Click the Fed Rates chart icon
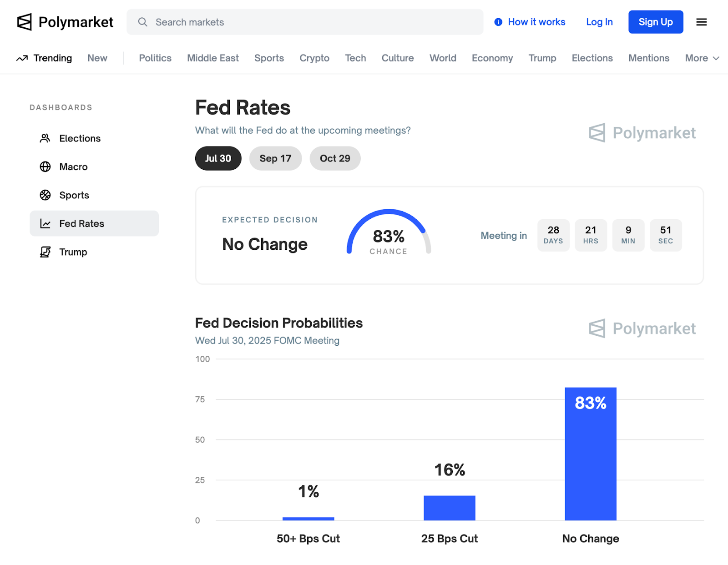728x565 pixels. tap(45, 224)
